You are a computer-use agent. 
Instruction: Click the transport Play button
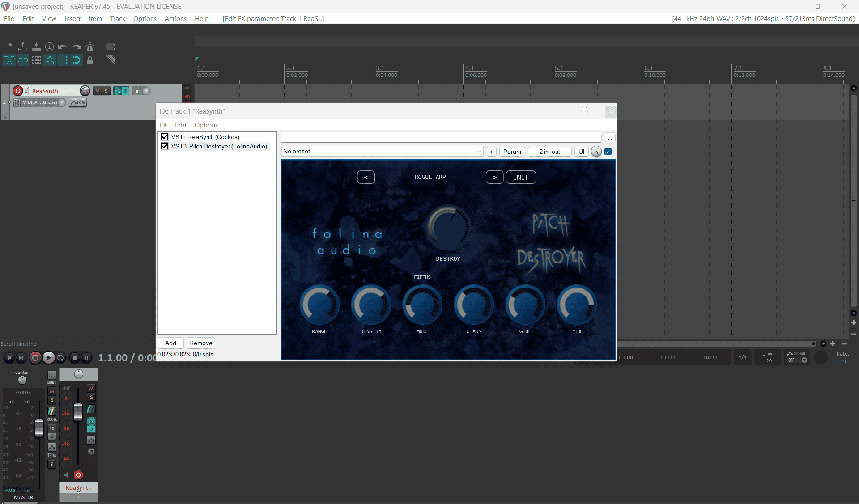click(48, 358)
